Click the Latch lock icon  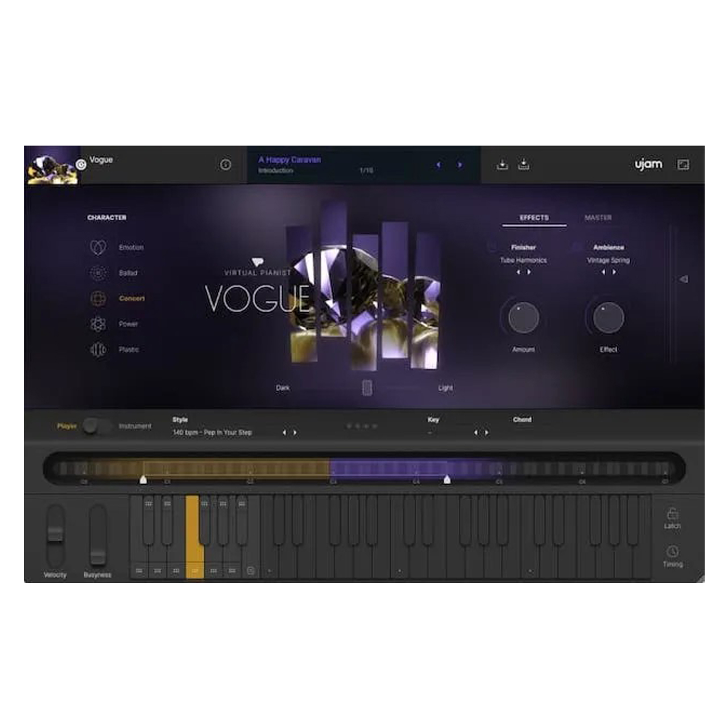point(672,514)
